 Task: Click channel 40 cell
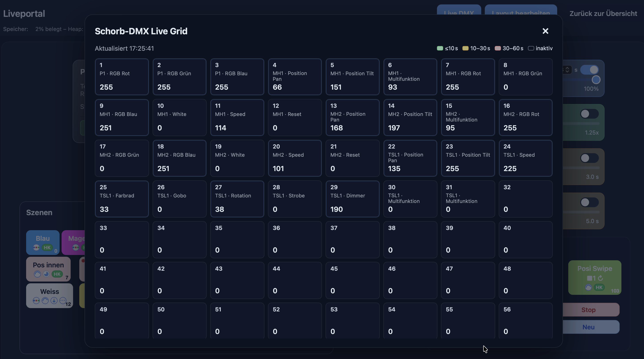[x=526, y=239]
